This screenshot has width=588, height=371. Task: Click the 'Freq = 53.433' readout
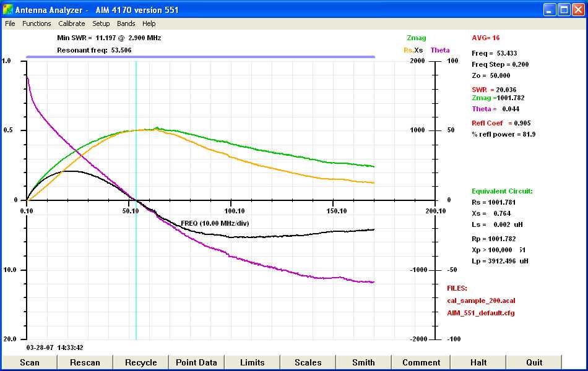pyautogui.click(x=495, y=53)
